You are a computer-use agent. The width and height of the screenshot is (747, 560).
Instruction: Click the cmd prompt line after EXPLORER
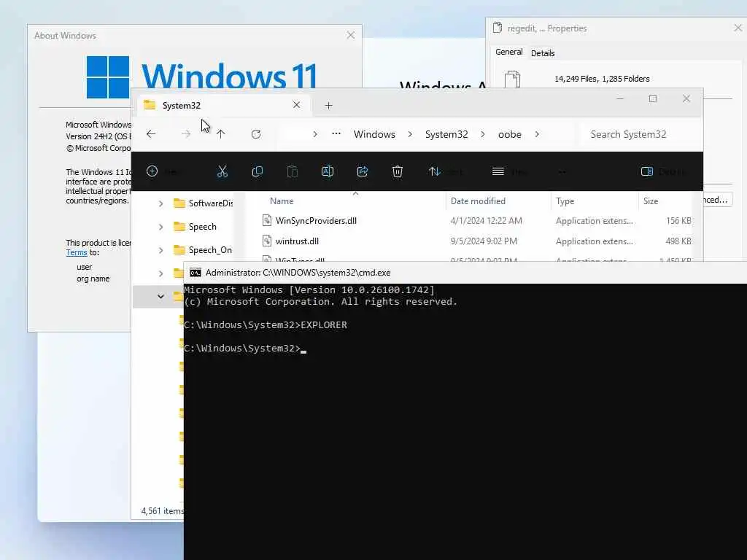(245, 349)
